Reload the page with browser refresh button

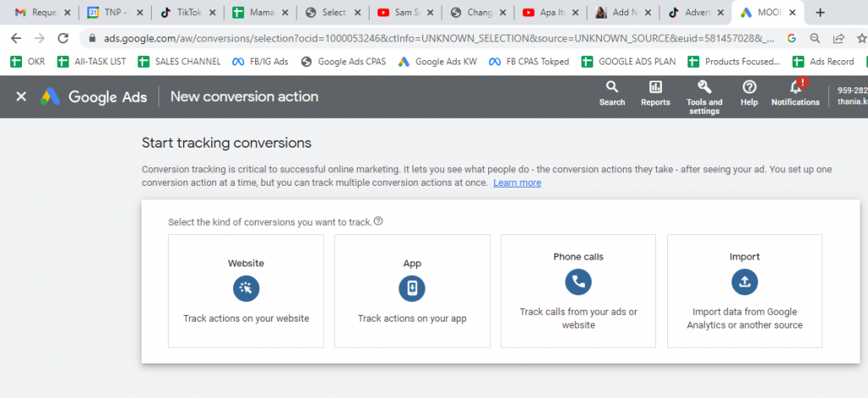[x=63, y=38]
